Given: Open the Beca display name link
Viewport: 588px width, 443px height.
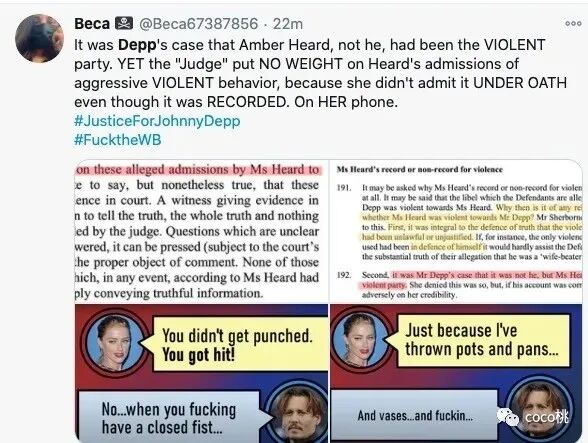Looking at the screenshot, I should pyautogui.click(x=92, y=24).
